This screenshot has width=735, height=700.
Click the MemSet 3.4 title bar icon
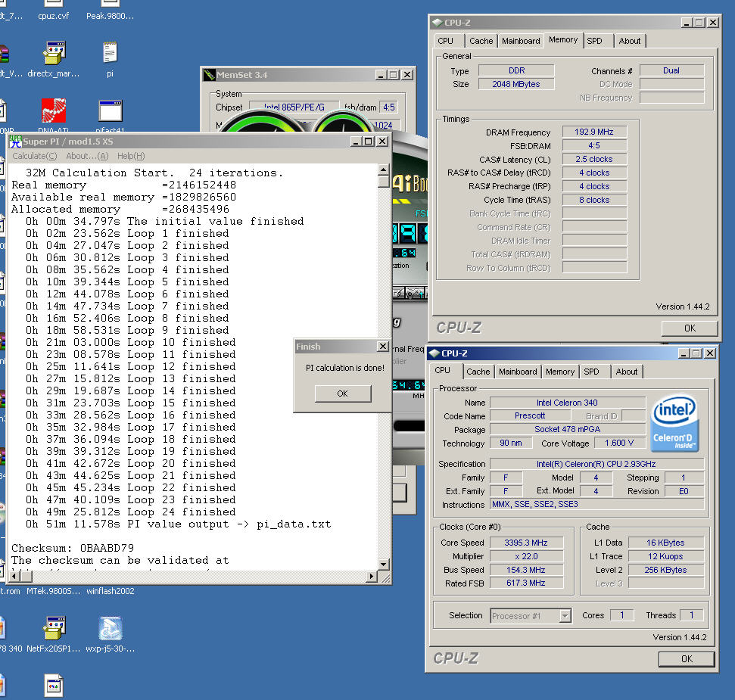coord(209,74)
